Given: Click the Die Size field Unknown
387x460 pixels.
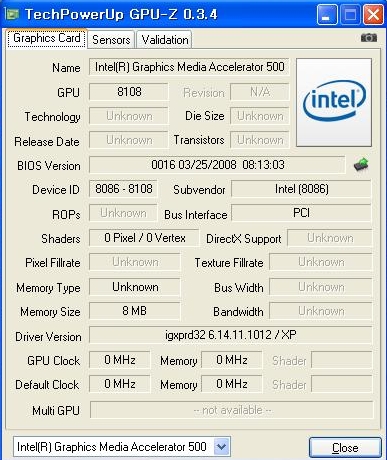Looking at the screenshot, I should [x=260, y=116].
